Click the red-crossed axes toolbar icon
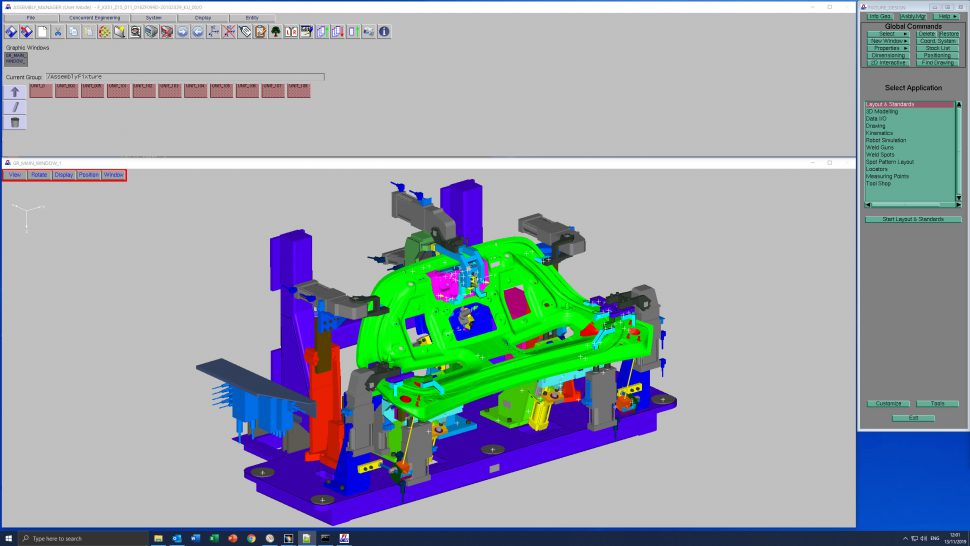This screenshot has height=546, width=970. [x=229, y=32]
